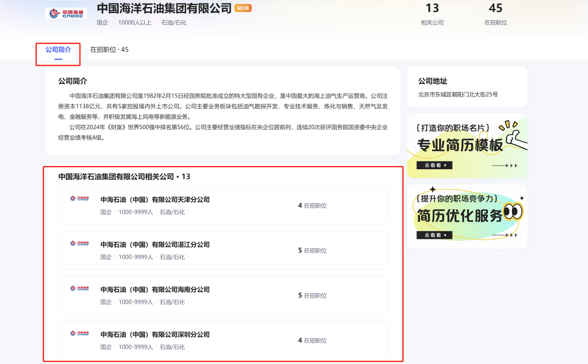
Task: Open the 专业简历模板 banner title
Action: [x=460, y=146]
